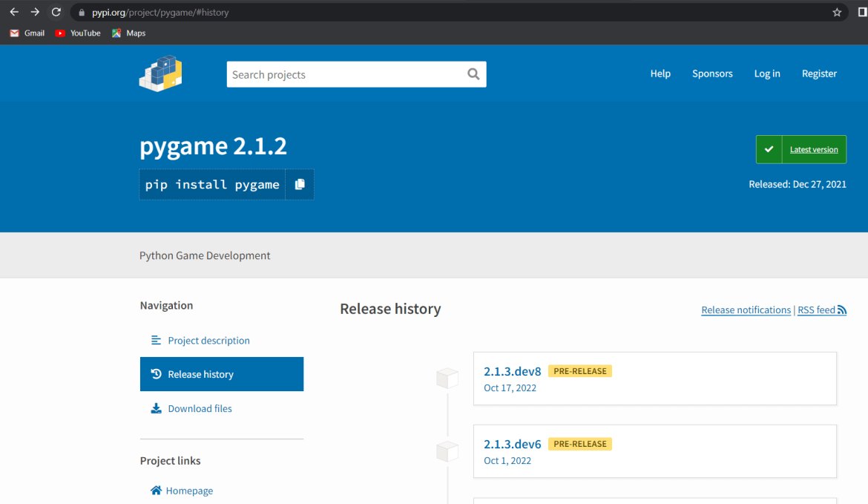This screenshot has height=504, width=868.
Task: Open the Sponsors page
Action: [712, 73]
